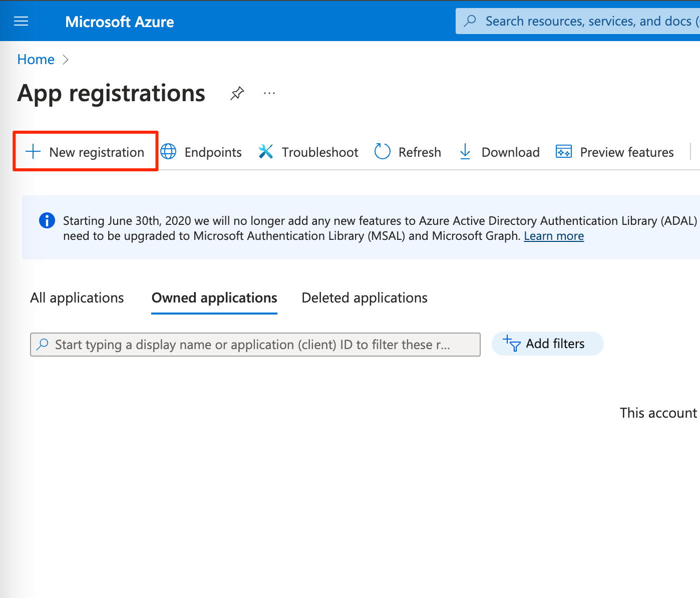Expand the Add filters options
This screenshot has width=700, height=598.
(x=547, y=344)
